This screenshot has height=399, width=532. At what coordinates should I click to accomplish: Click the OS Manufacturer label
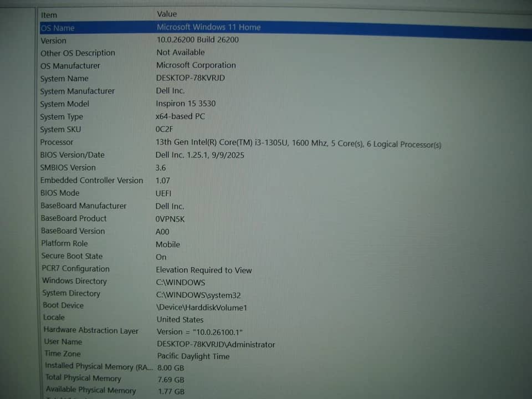[x=70, y=66]
